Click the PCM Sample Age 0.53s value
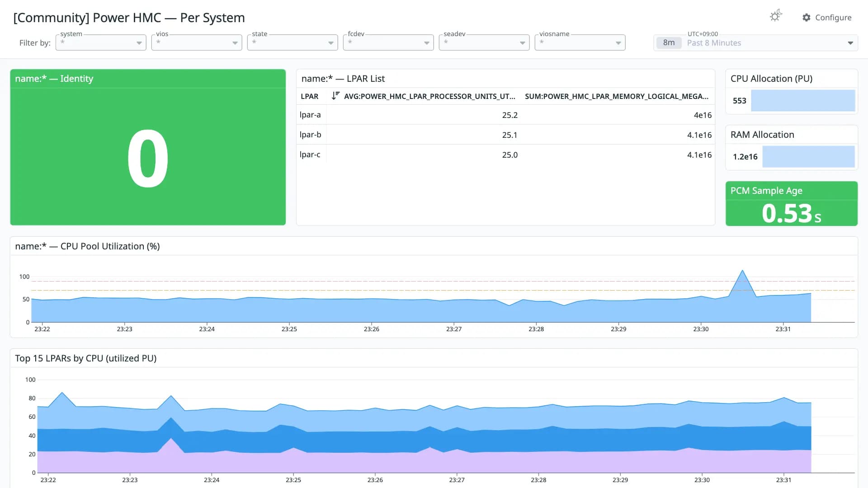The height and width of the screenshot is (488, 868). pyautogui.click(x=791, y=213)
